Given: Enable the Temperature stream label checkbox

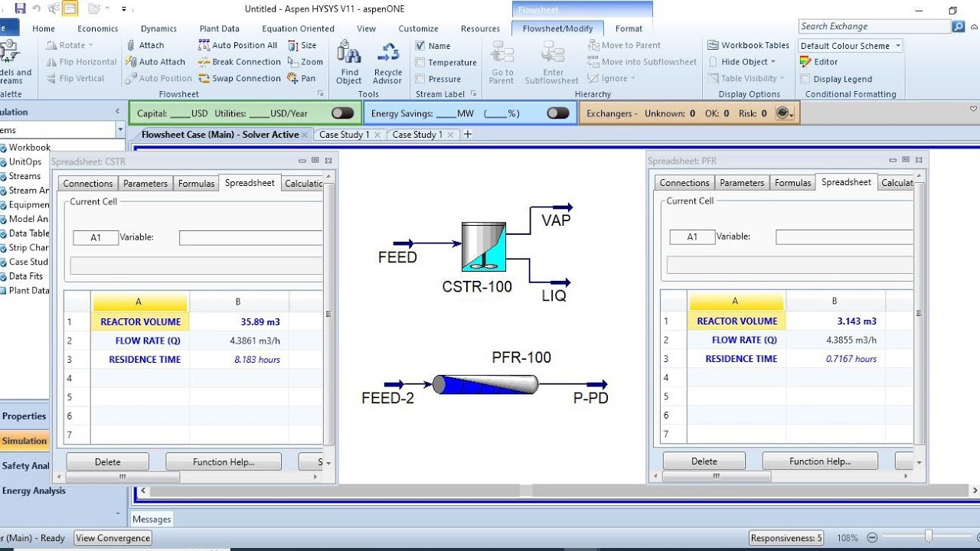Looking at the screenshot, I should [x=420, y=63].
